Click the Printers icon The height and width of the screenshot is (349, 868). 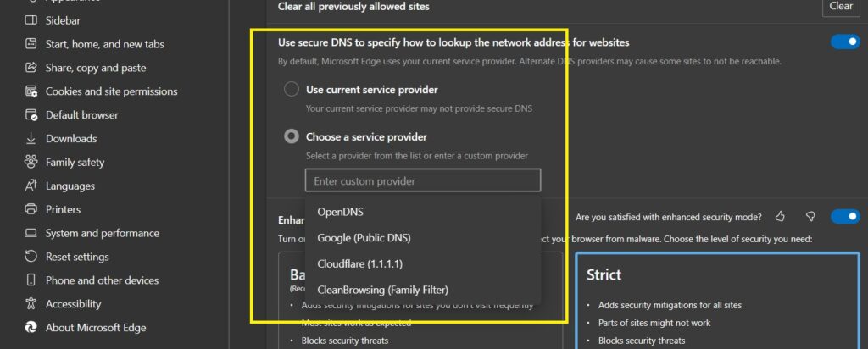coord(31,209)
